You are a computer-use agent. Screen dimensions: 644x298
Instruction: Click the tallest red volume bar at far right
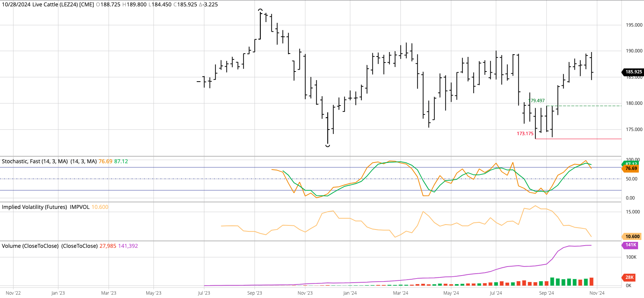point(592,282)
